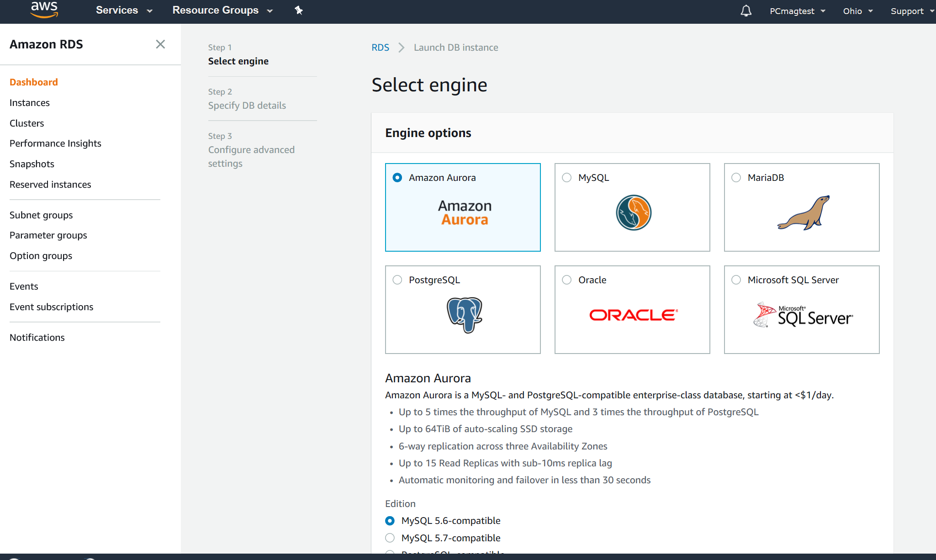This screenshot has width=936, height=560.
Task: Select the MariaDB engine radio button
Action: click(x=736, y=178)
